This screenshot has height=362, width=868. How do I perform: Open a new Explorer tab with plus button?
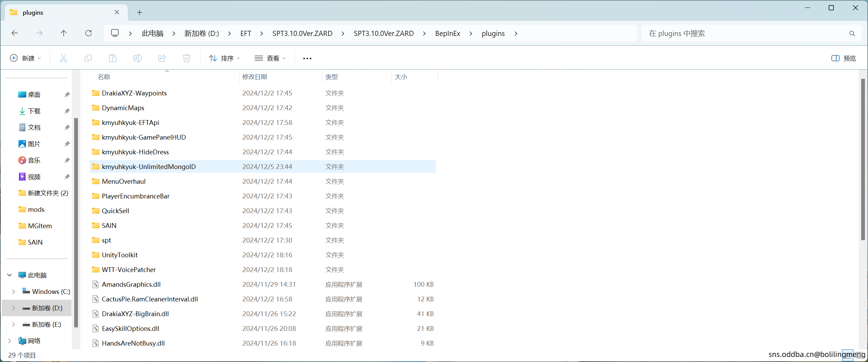point(139,12)
